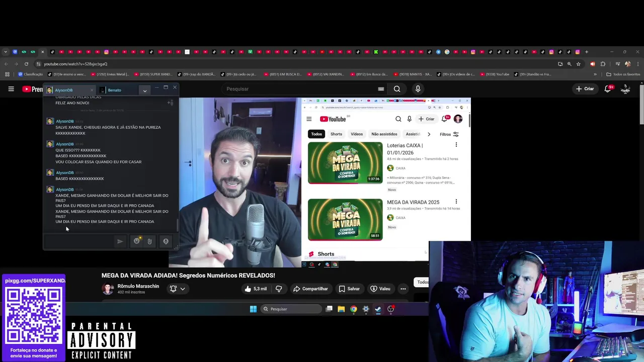Go back in browser history
This screenshot has width=644, height=362.
6,64
